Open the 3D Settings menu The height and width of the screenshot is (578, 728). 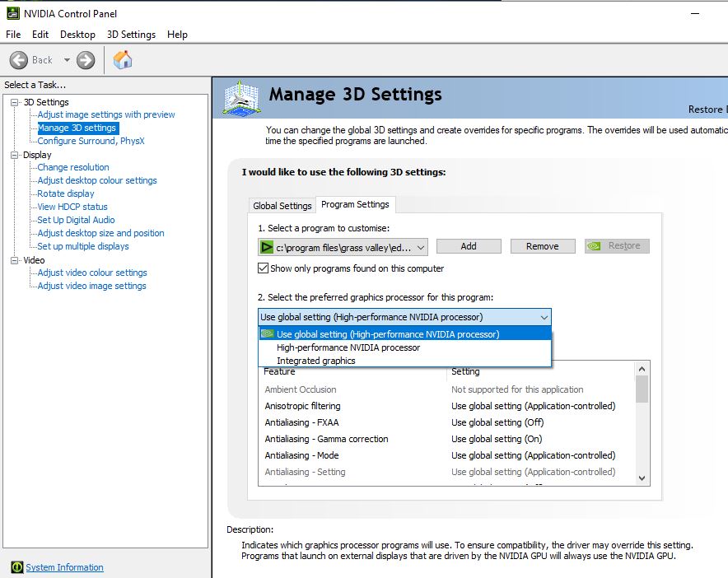click(x=131, y=35)
